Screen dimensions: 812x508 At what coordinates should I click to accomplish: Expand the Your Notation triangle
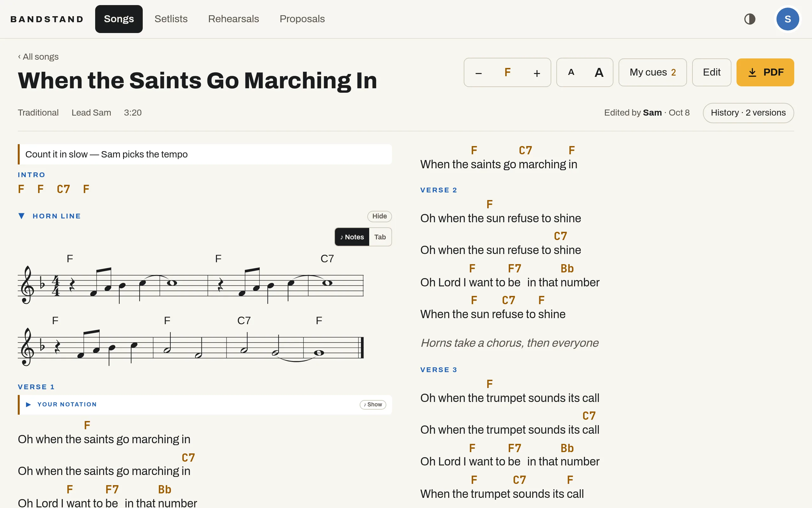[29, 404]
